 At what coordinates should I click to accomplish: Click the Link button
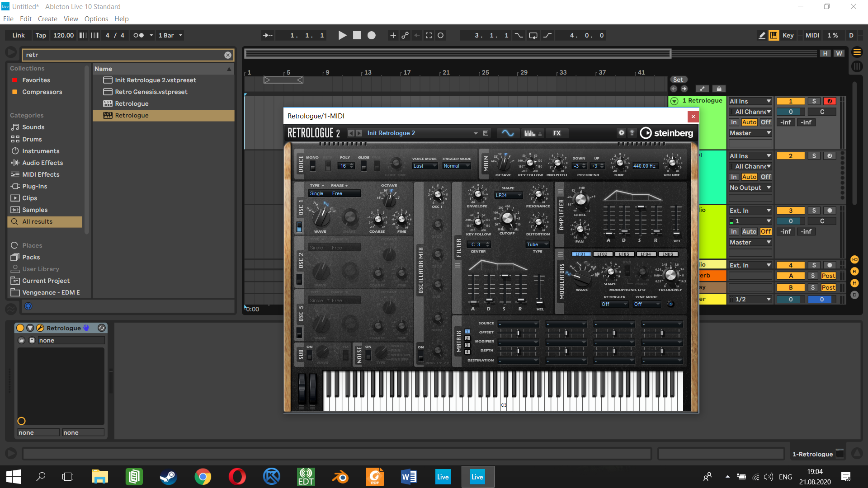(19, 35)
